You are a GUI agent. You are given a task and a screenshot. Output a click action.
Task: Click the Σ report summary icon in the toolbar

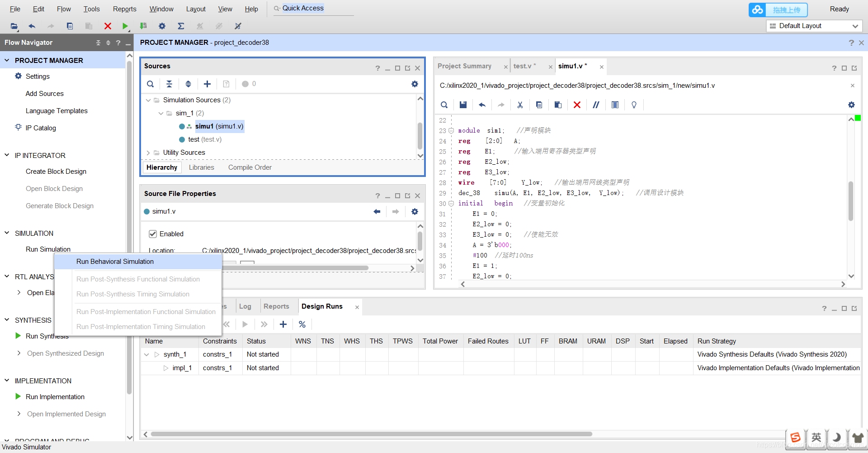point(180,26)
